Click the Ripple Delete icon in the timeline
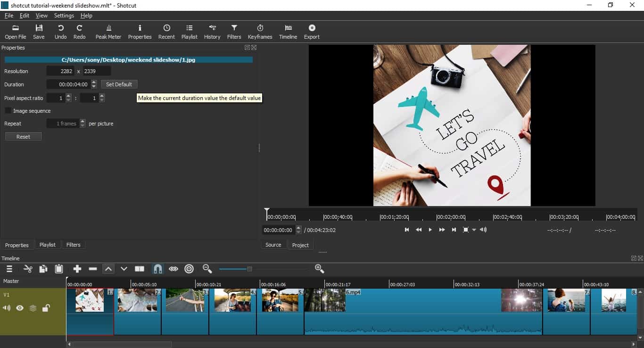 (x=93, y=269)
